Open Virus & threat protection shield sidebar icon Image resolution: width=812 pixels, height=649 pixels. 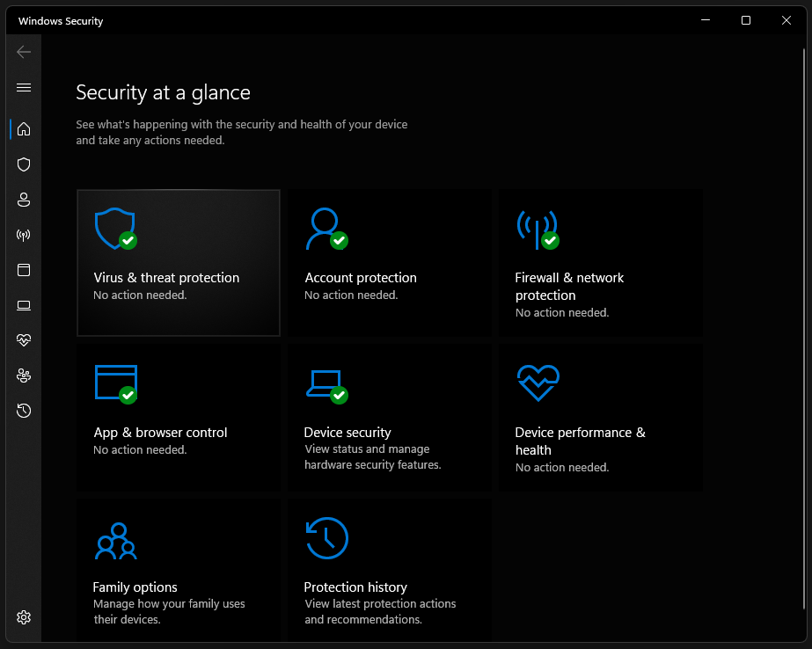[x=24, y=164]
